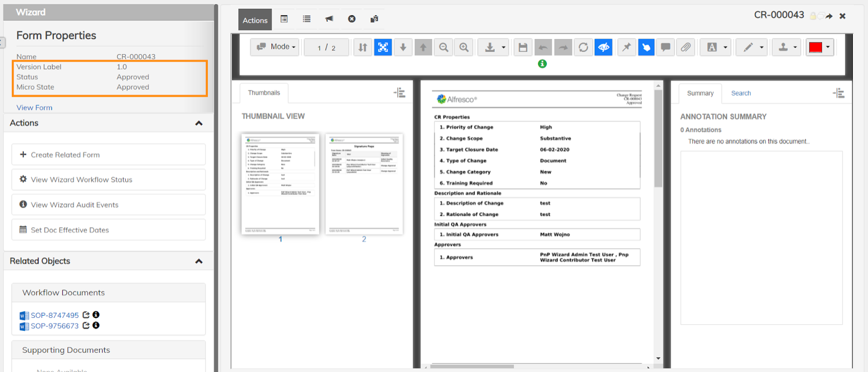
Task: Toggle the fit-to-screen expand button
Action: tap(382, 47)
